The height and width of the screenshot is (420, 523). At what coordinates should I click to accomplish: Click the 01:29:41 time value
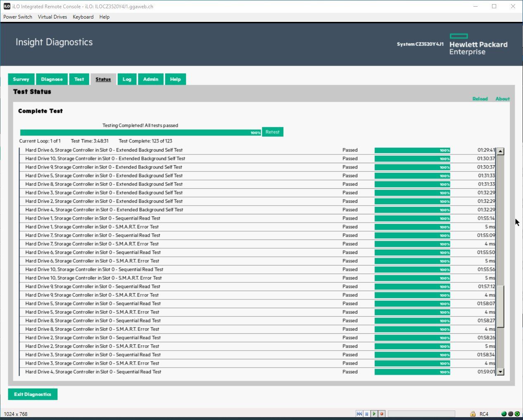[486, 150]
